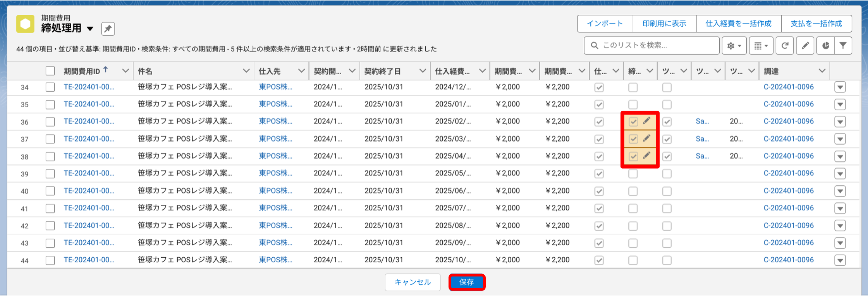Click the pencil icon in row 38
The width and height of the screenshot is (868, 296).
tap(646, 156)
